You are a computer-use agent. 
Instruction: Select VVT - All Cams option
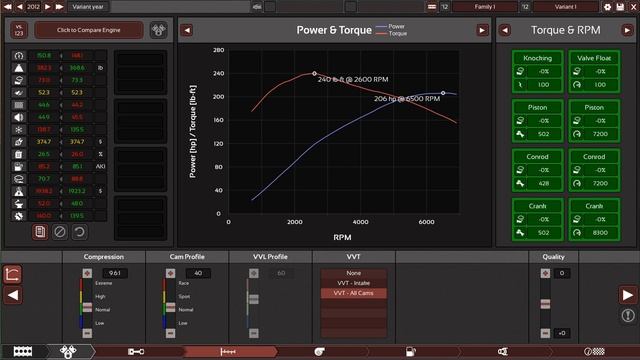point(353,293)
